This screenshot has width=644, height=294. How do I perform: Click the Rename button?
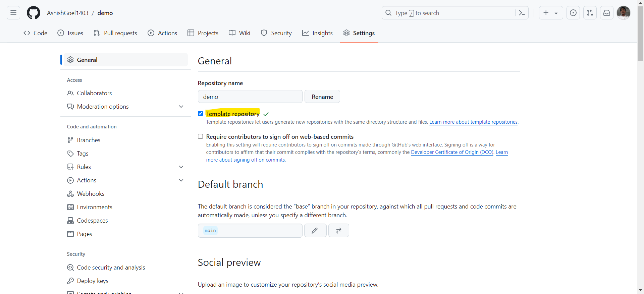tap(322, 97)
